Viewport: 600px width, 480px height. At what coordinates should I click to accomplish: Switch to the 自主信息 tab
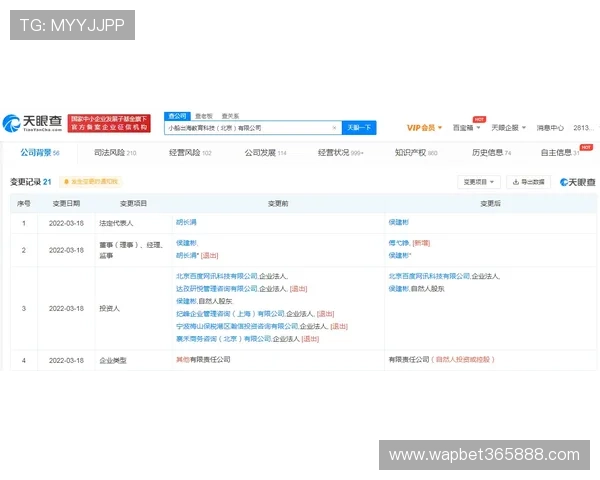coord(560,153)
